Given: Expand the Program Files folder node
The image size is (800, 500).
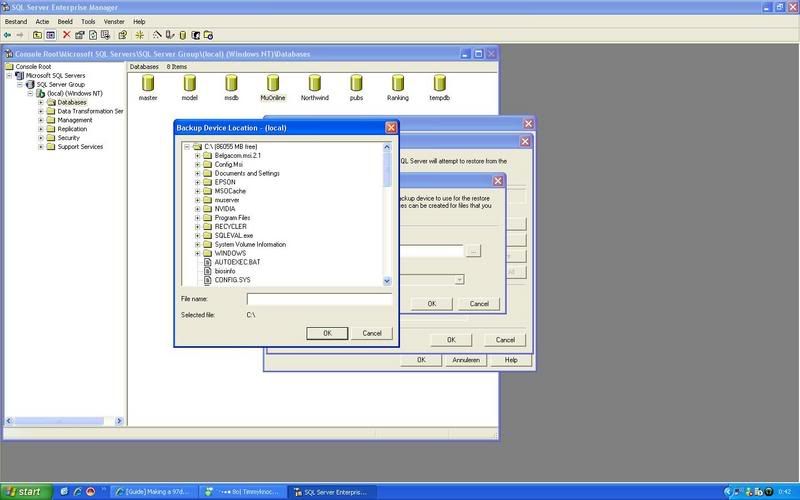Looking at the screenshot, I should tap(198, 218).
